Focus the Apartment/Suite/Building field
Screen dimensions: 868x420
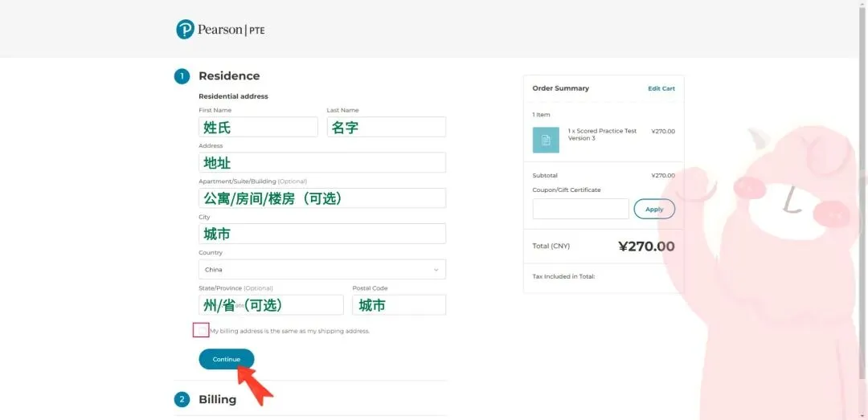click(x=322, y=198)
